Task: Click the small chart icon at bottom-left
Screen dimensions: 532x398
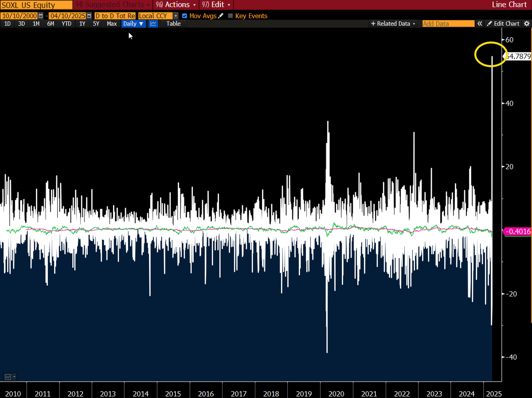Action: point(8,377)
